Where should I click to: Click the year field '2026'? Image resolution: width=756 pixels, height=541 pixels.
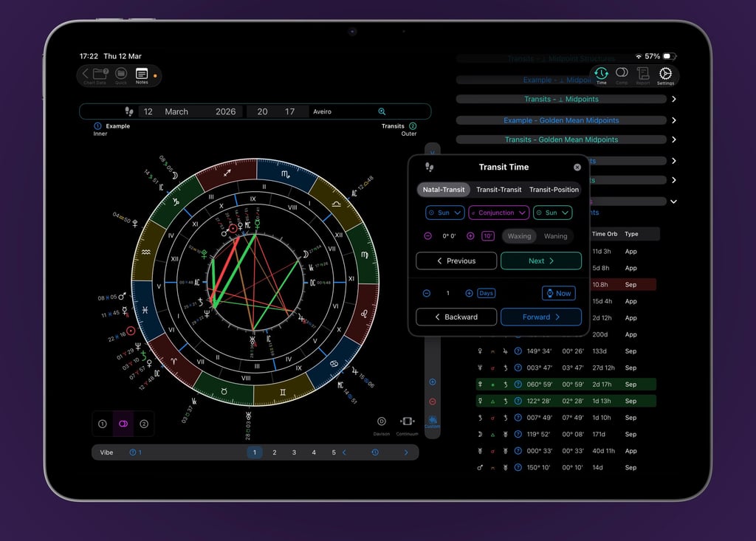[x=226, y=111]
